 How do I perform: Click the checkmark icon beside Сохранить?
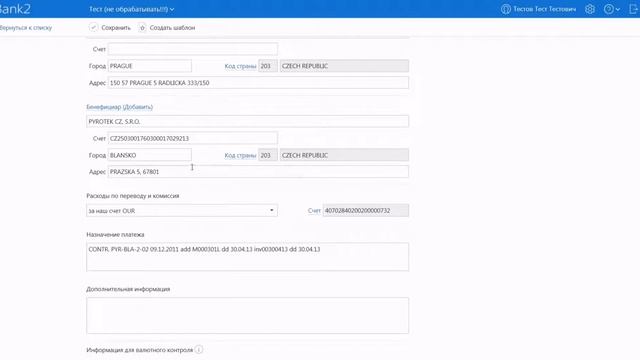(x=93, y=27)
